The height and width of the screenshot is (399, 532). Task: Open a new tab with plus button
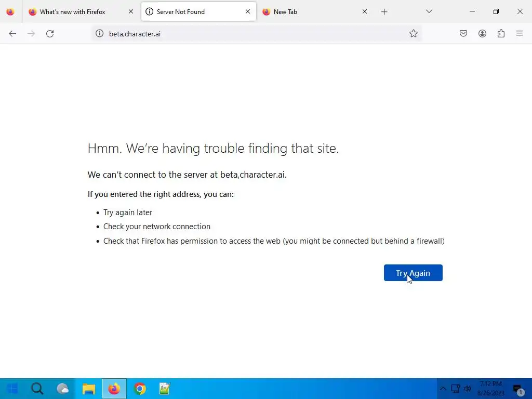[x=384, y=12]
